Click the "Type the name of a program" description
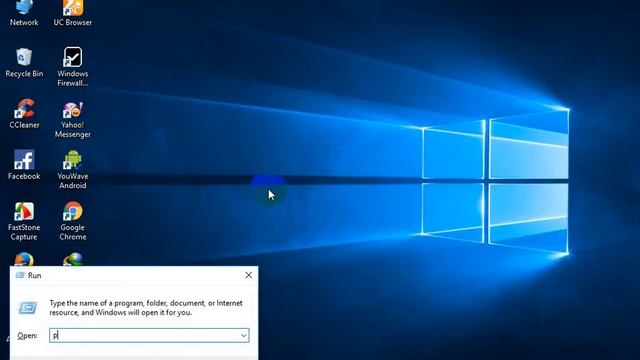640x360 pixels. (x=146, y=308)
